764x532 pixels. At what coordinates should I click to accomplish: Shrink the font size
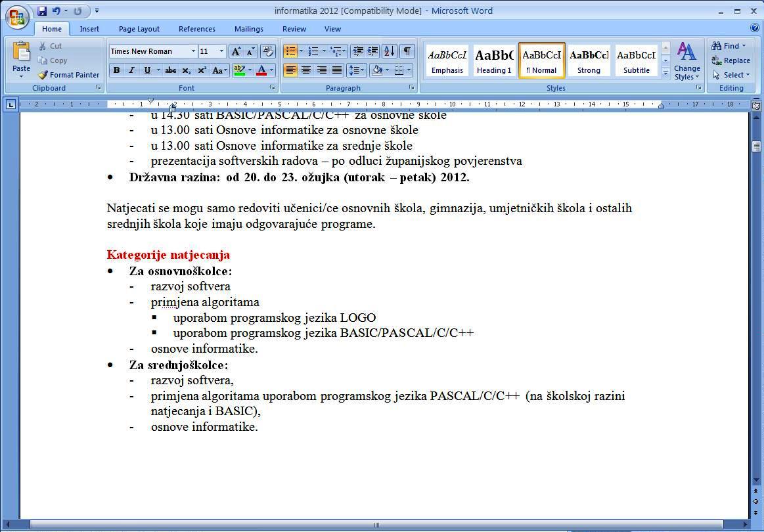point(250,51)
